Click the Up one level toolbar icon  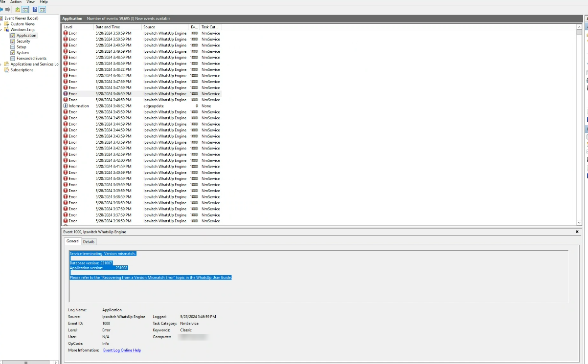18,9
